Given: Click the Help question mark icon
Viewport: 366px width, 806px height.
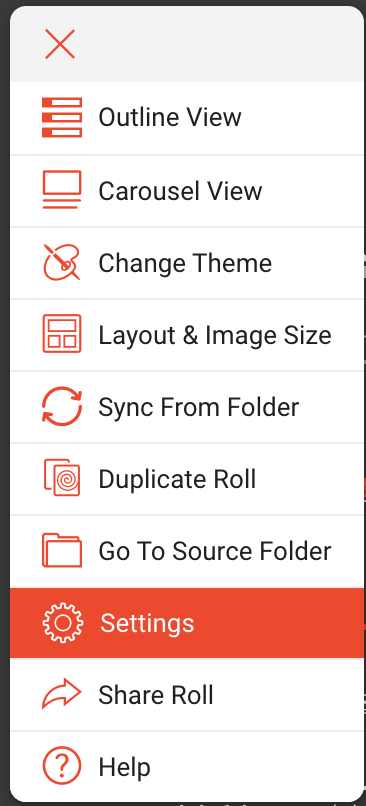Looking at the screenshot, I should coord(62,766).
